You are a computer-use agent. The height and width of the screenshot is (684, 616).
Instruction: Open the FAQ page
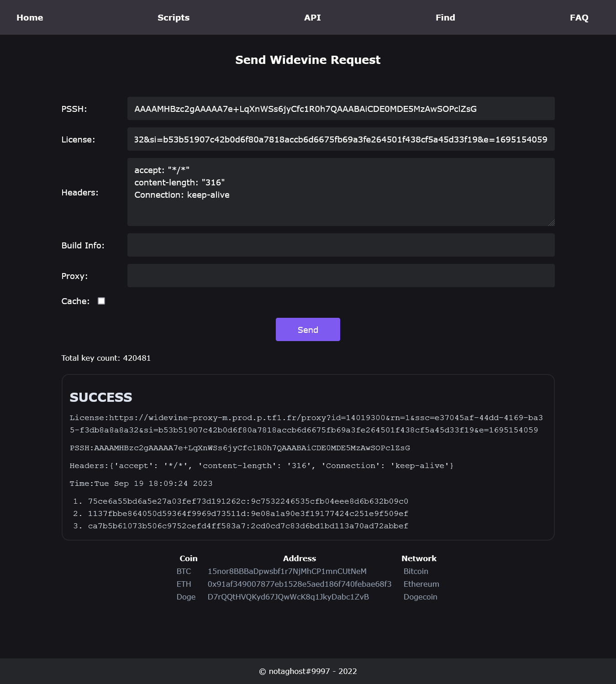[579, 17]
